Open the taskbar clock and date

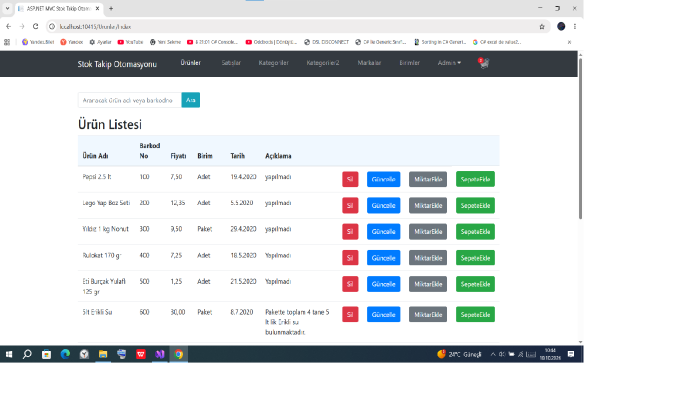pos(550,354)
